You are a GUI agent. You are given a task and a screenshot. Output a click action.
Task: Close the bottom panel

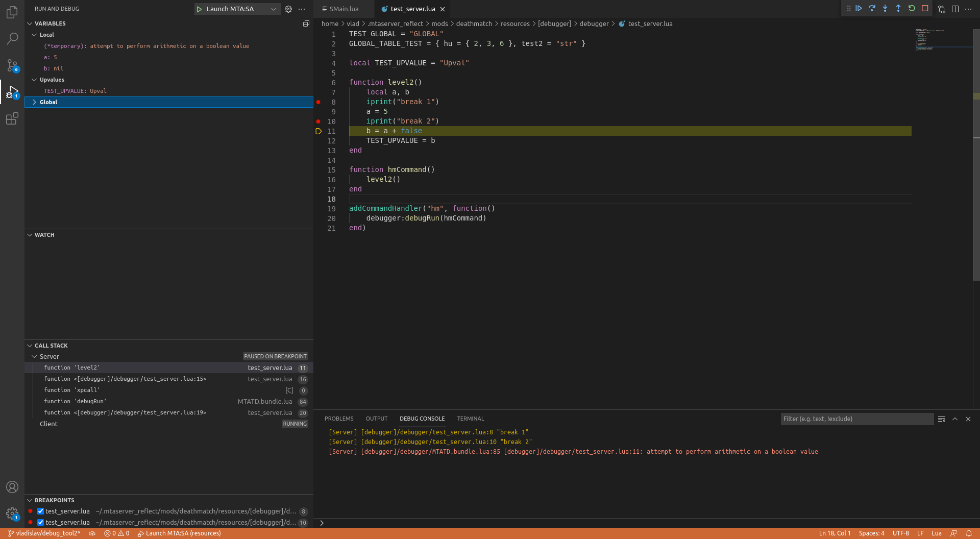[968, 419]
